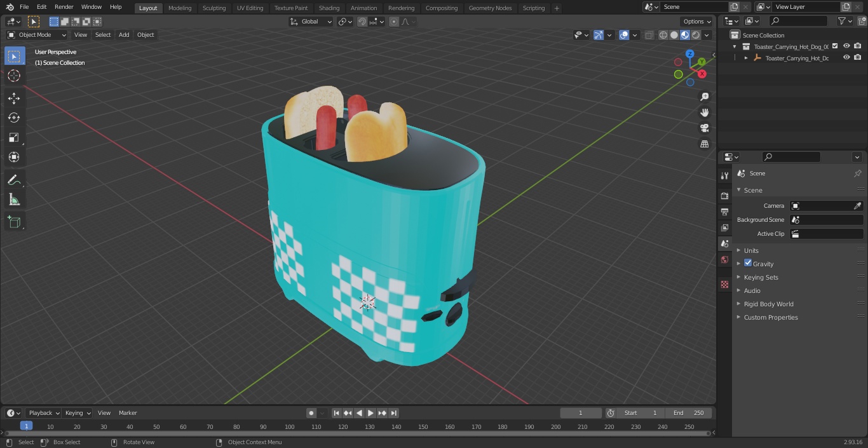Open the Render properties tab

click(724, 196)
